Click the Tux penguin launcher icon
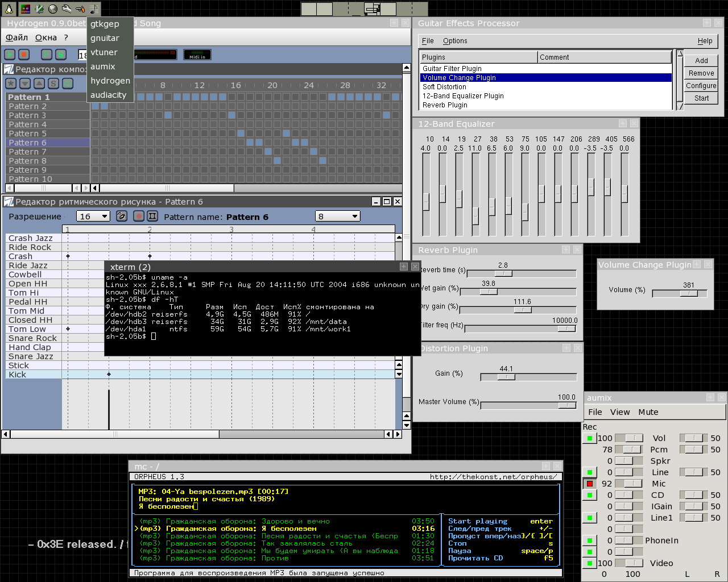Screen dimensions: 728x582 pos(9,9)
